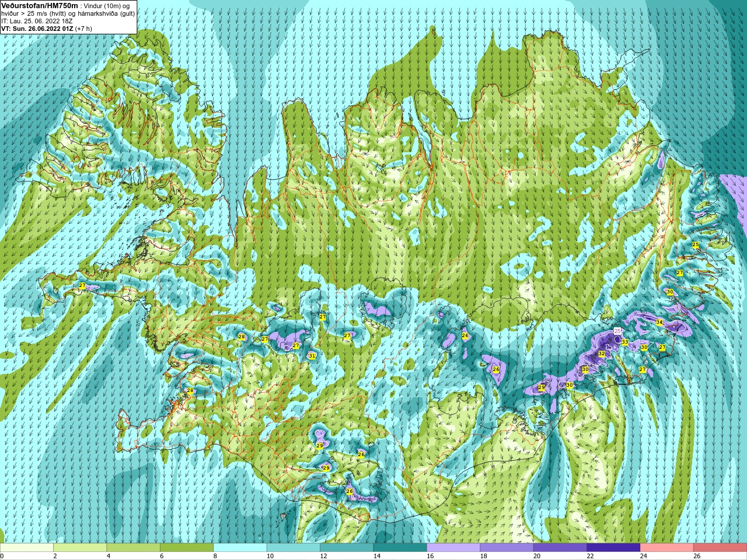
Task: Click the legend scale number 18
Action: [483, 556]
